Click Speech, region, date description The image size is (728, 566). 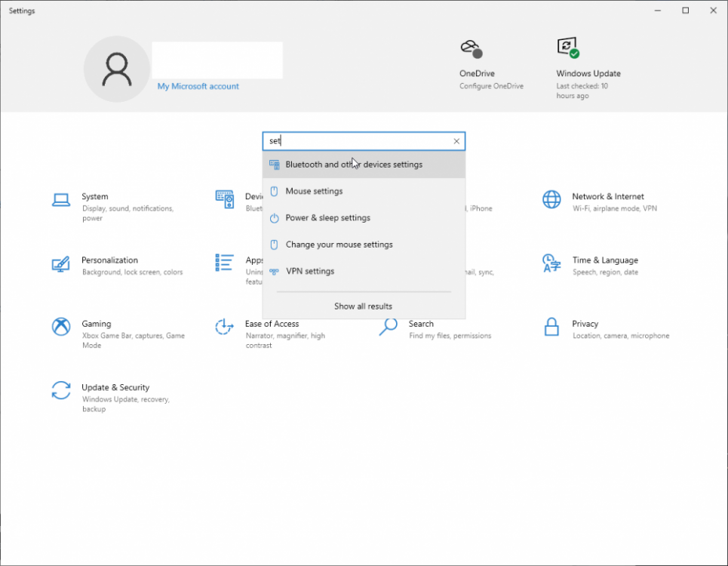[x=606, y=272]
